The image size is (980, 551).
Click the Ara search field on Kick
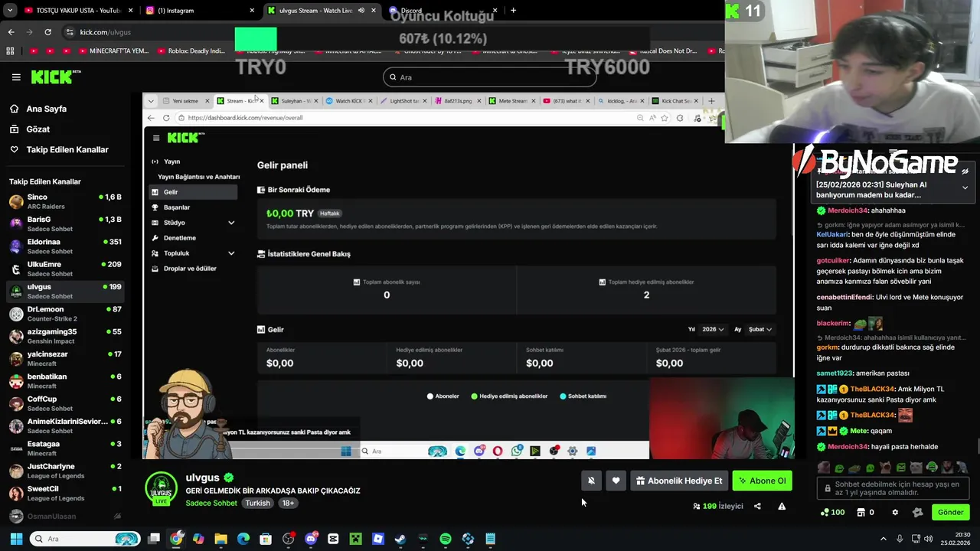point(489,77)
